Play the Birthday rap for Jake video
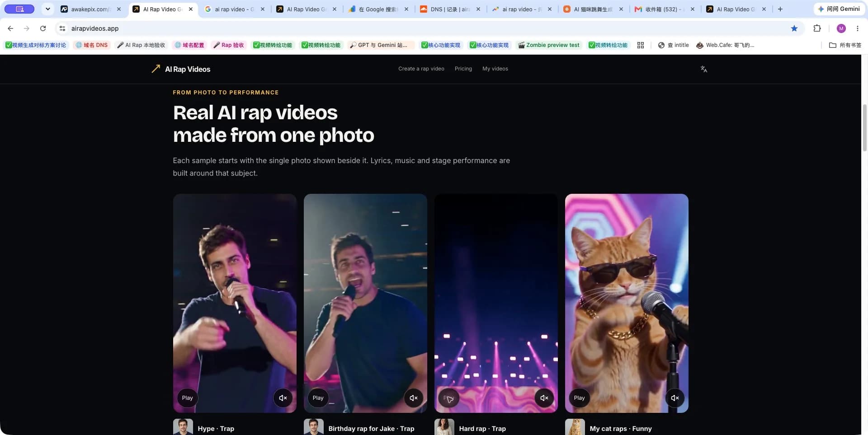 [x=318, y=398]
